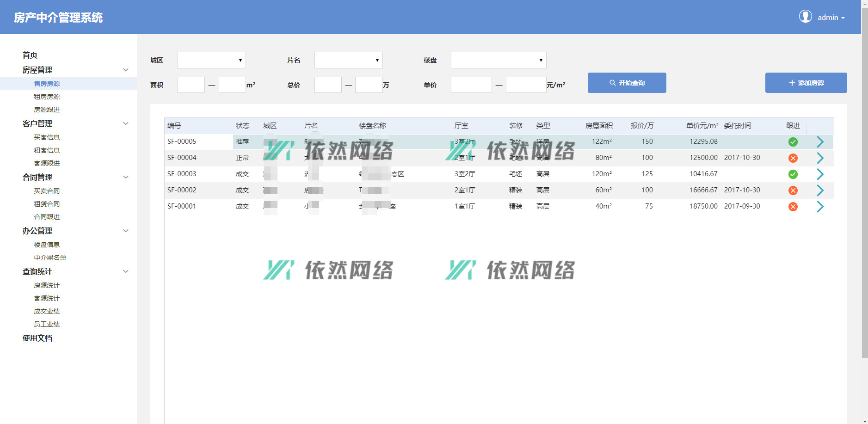Open details arrow for SF-00004 row
Screen dimensions: 868x424
pyautogui.click(x=820, y=158)
